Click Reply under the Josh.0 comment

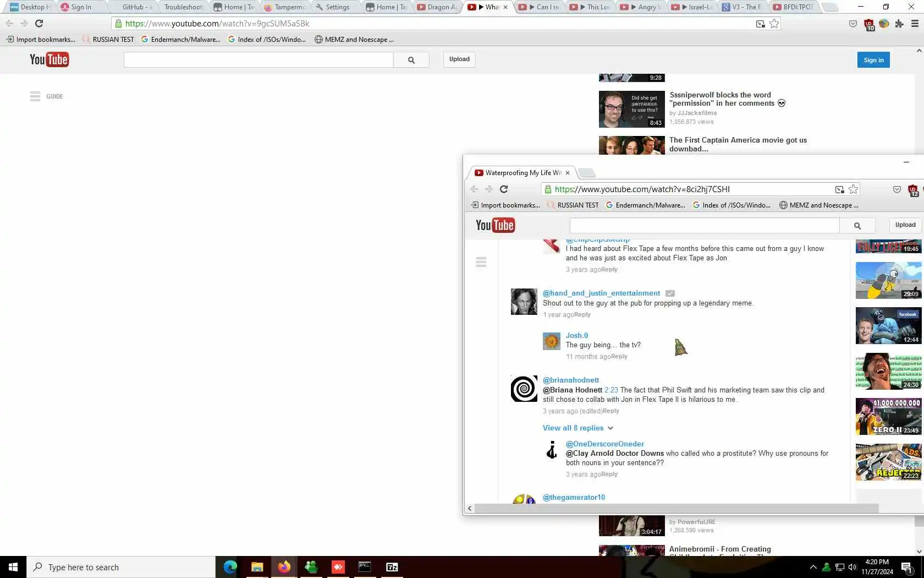619,357
